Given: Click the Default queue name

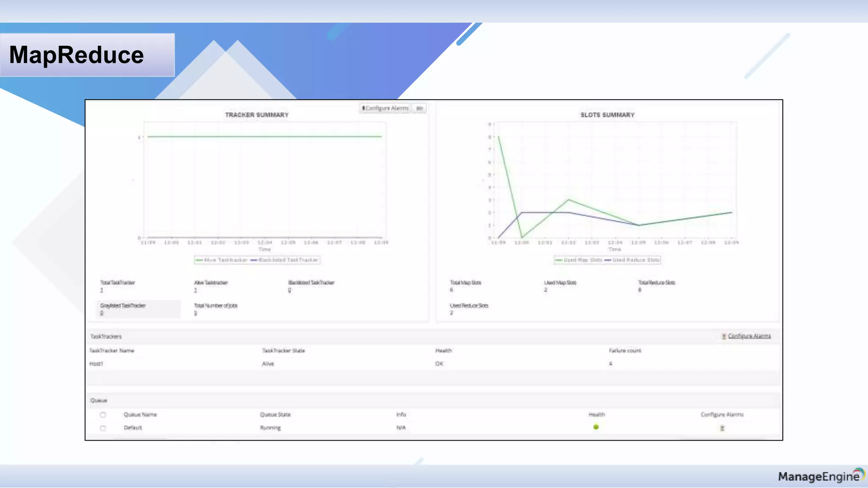Looking at the screenshot, I should click(x=133, y=428).
